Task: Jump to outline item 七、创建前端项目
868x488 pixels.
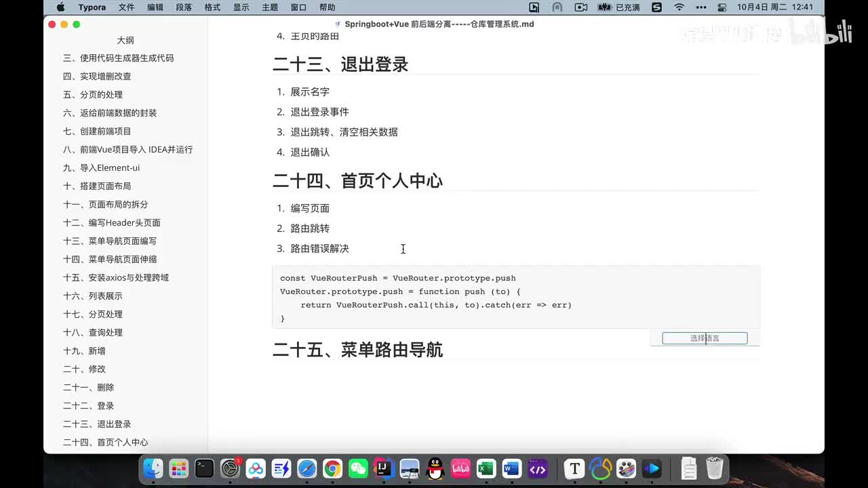Action: 97,131
